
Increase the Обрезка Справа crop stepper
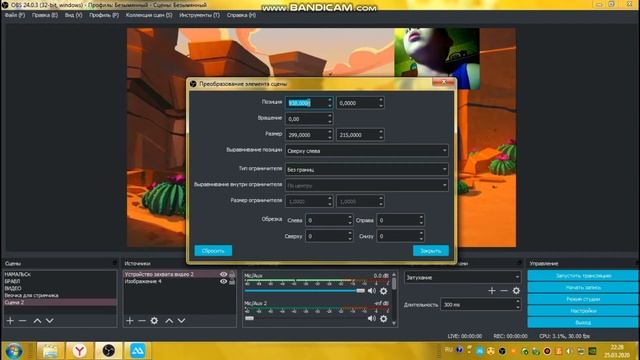coord(421,217)
